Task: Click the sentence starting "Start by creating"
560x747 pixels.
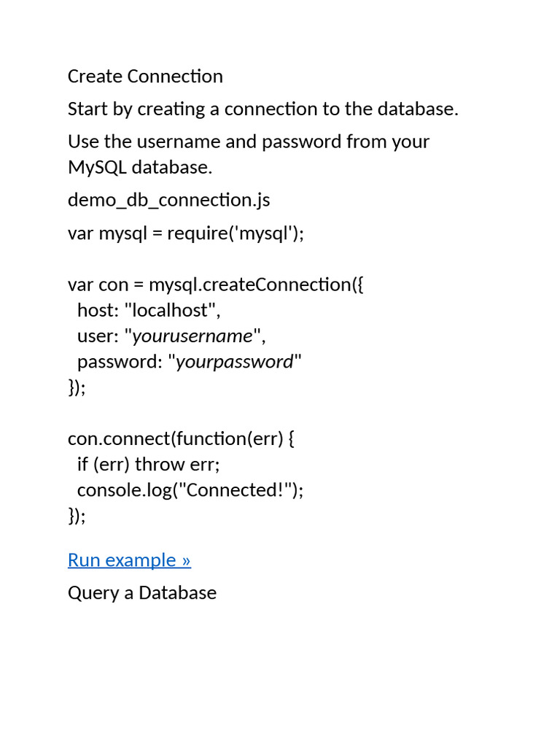Action: (262, 109)
